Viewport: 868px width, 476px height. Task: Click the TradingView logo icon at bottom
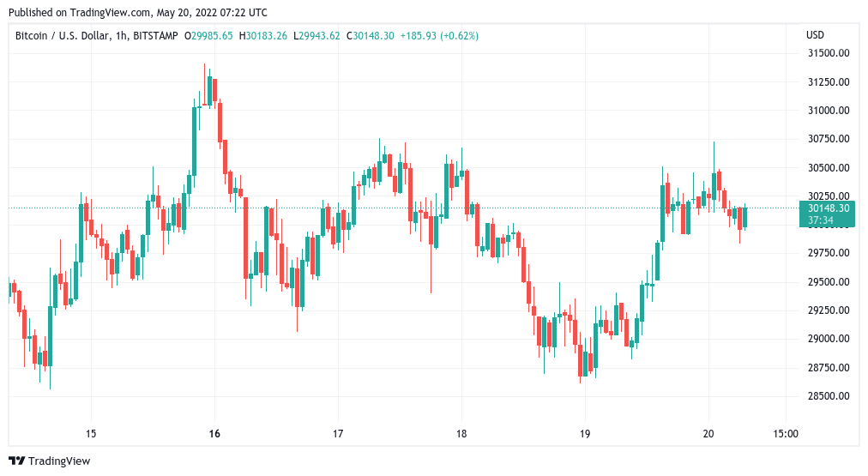15,461
